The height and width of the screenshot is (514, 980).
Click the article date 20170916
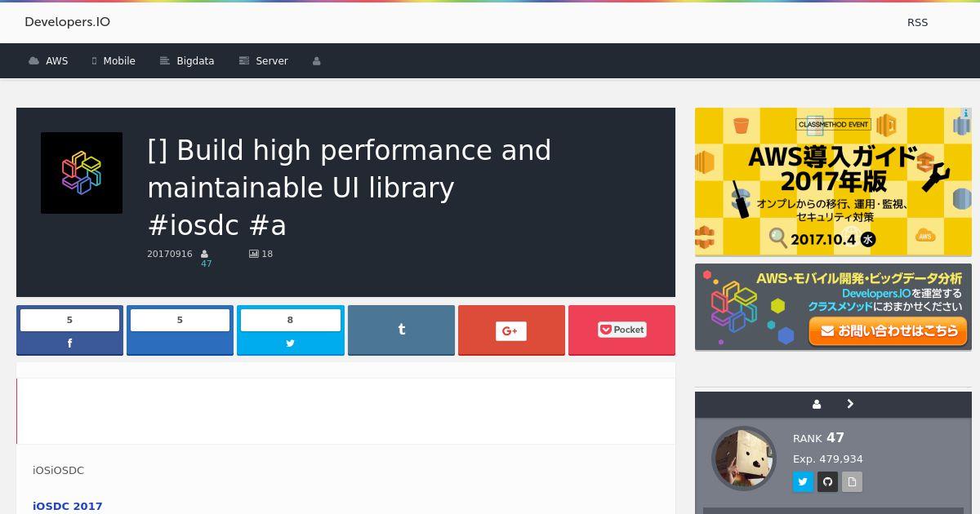tap(170, 254)
